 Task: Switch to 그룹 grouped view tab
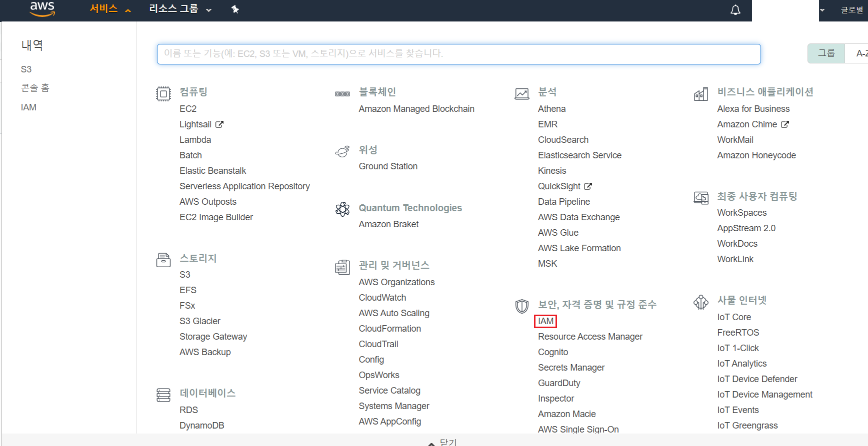click(826, 53)
